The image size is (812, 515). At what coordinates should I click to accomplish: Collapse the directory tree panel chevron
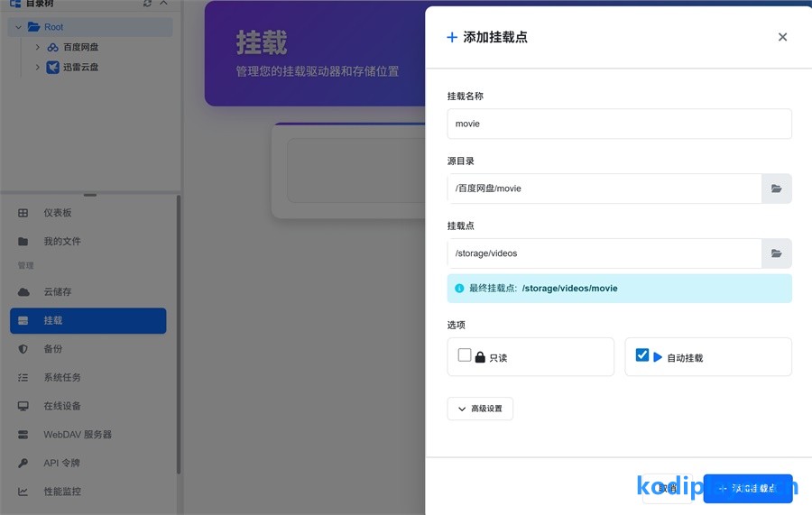163,4
